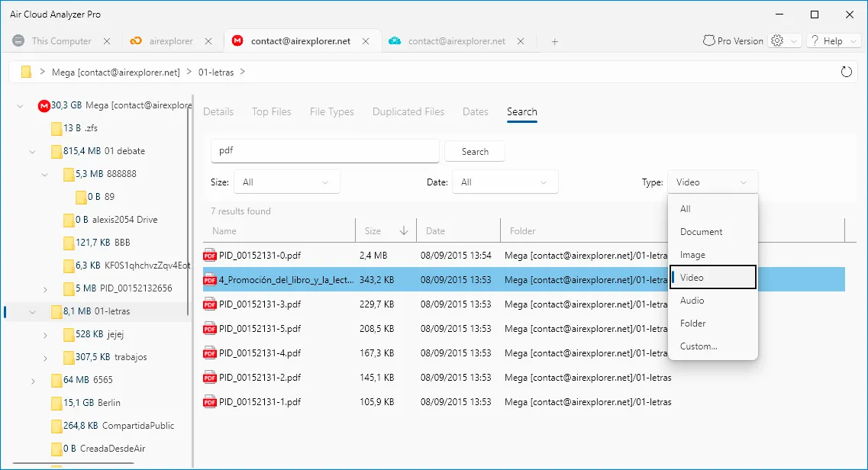Click PDF icon of PID_00152131-2.pdf
The height and width of the screenshot is (470, 868).
coord(210,377)
